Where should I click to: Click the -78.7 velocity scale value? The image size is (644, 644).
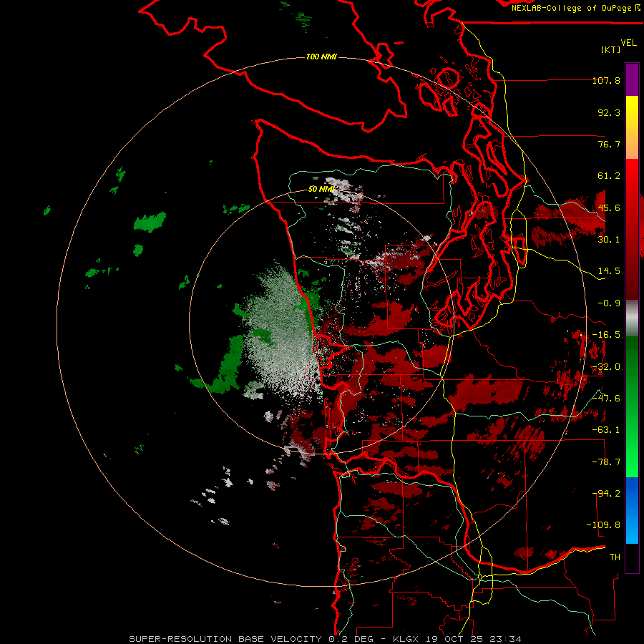pyautogui.click(x=606, y=462)
